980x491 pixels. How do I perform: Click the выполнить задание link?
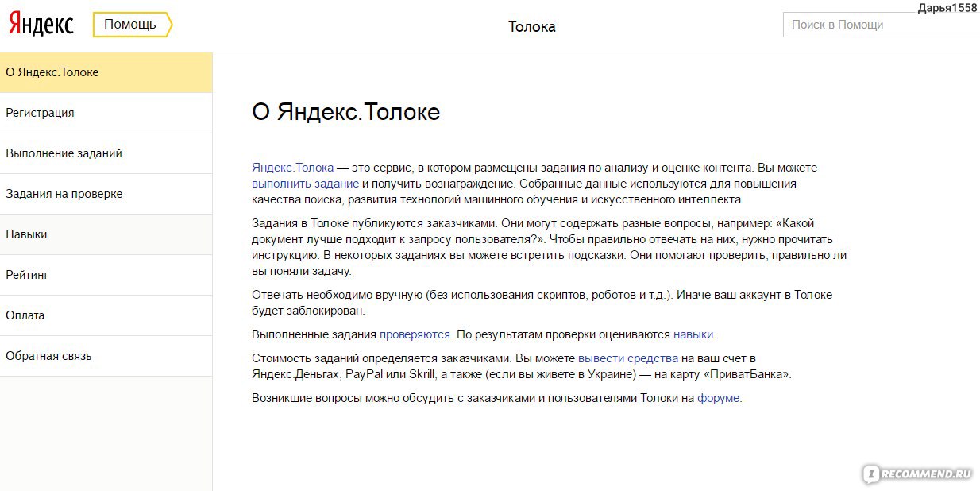coord(305,184)
